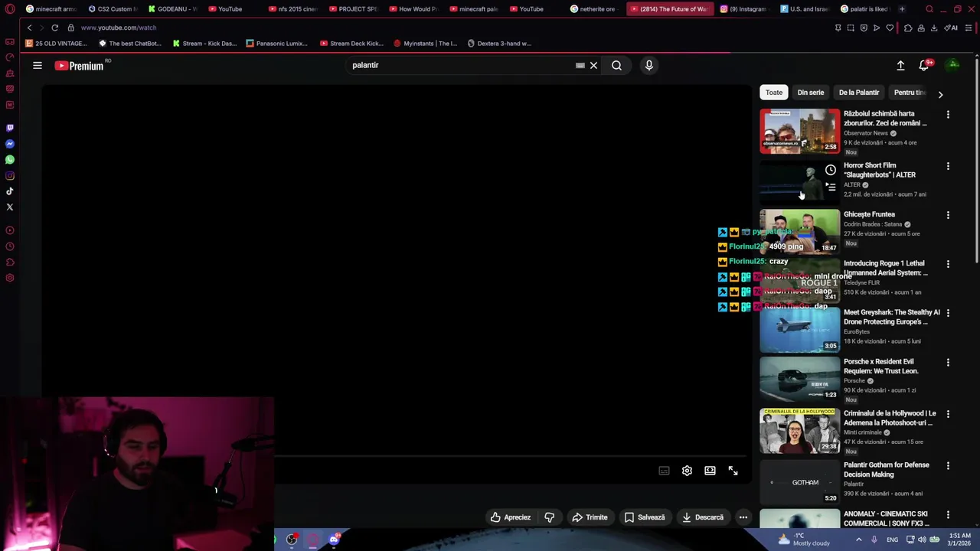Open Stream Deck Kick bookmark
The width and height of the screenshot is (980, 551).
(351, 44)
